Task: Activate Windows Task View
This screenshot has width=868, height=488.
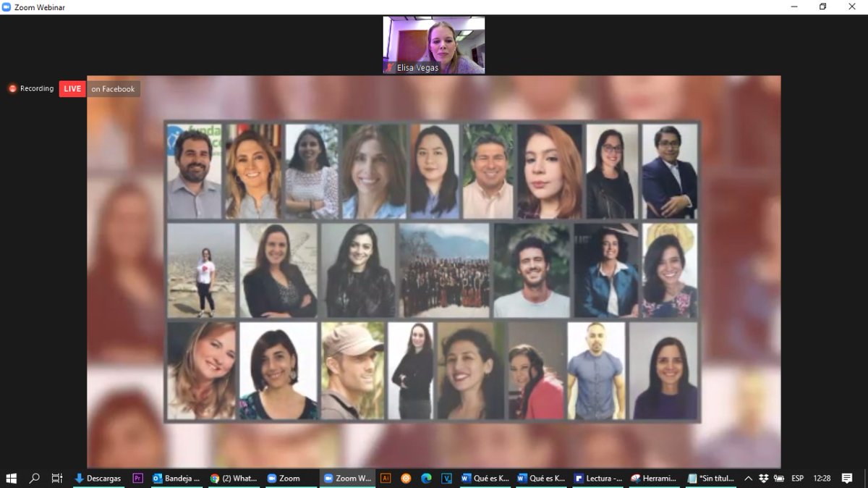Action: point(56,478)
